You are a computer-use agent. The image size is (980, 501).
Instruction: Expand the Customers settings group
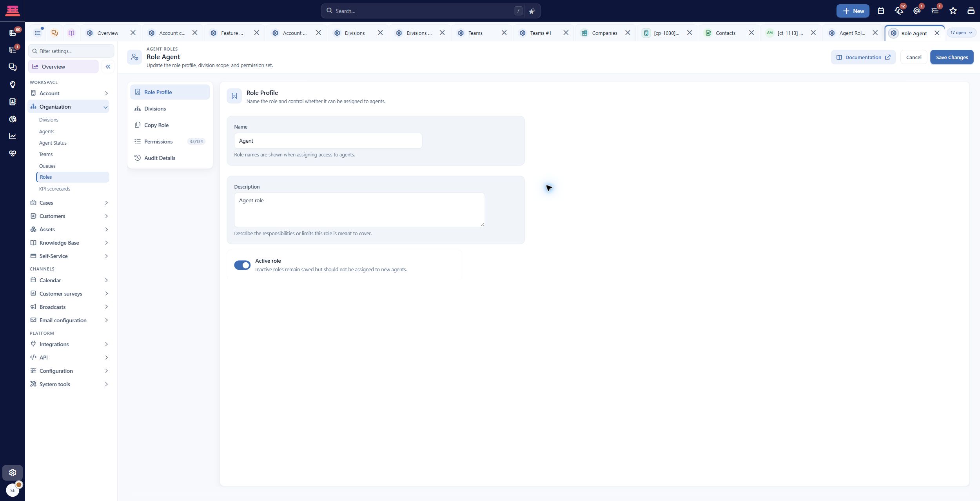pos(69,216)
